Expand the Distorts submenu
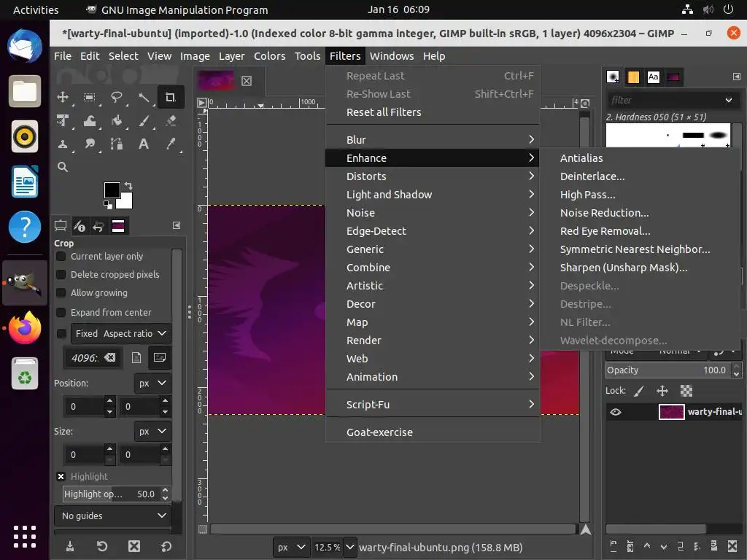The width and height of the screenshot is (747, 560). click(x=433, y=176)
